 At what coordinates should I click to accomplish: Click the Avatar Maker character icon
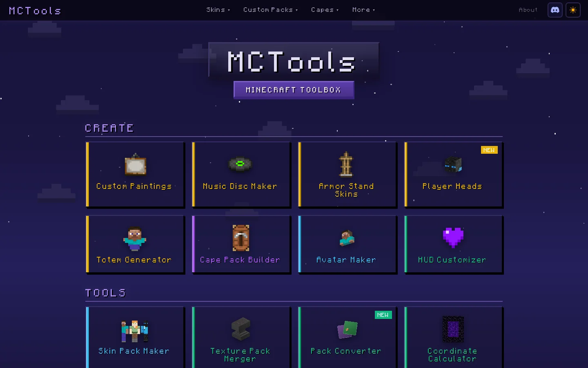pos(347,238)
